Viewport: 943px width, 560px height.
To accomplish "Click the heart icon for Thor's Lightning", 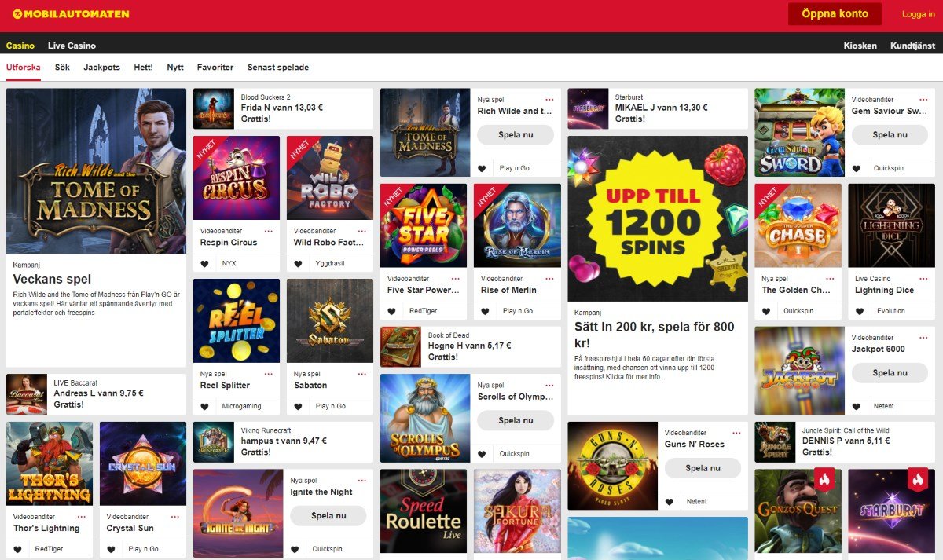I will point(18,549).
